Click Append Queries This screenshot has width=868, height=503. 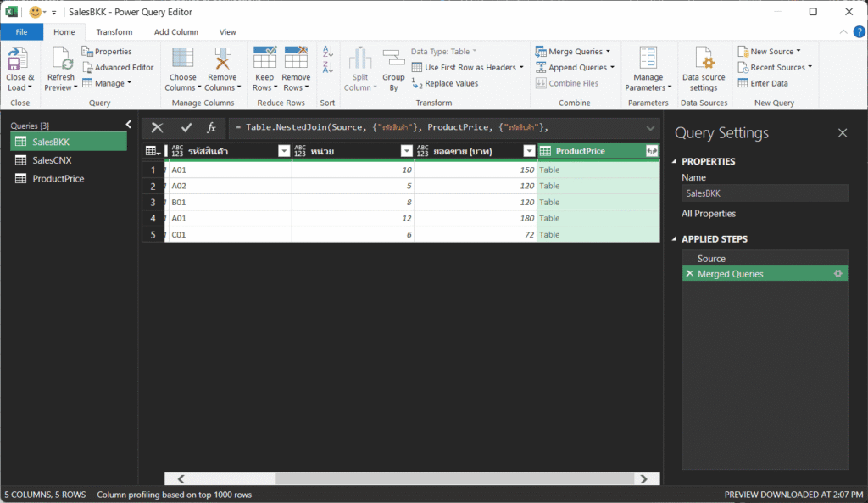click(x=575, y=68)
